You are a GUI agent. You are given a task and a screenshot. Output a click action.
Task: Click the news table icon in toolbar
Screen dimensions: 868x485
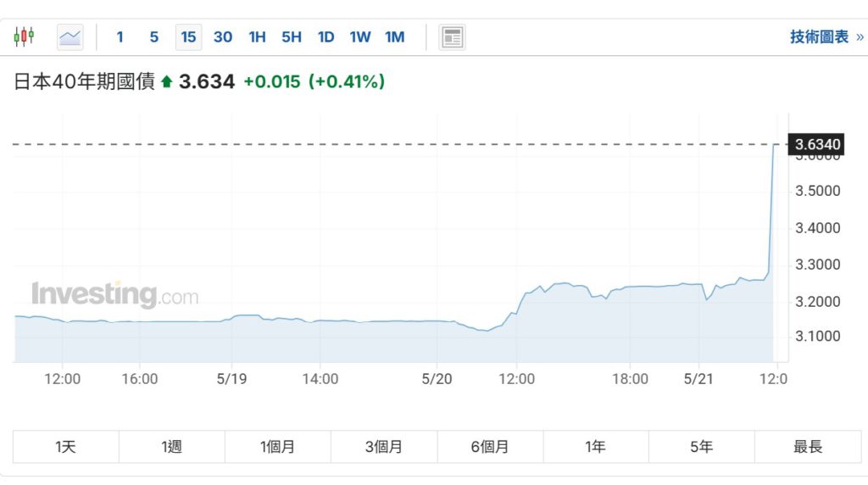coord(452,36)
